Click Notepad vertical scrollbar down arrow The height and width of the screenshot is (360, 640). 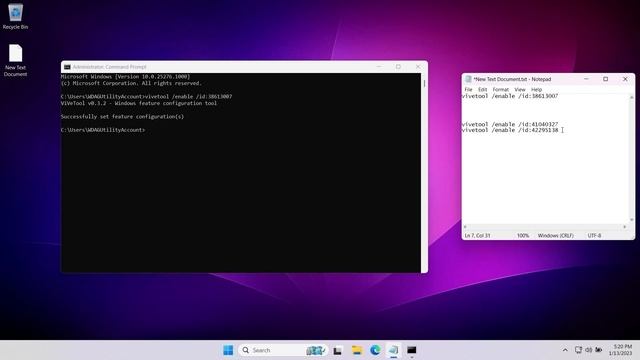point(631,220)
